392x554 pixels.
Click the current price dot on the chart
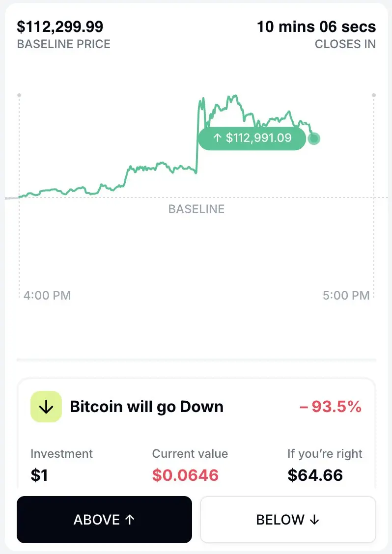(x=313, y=138)
